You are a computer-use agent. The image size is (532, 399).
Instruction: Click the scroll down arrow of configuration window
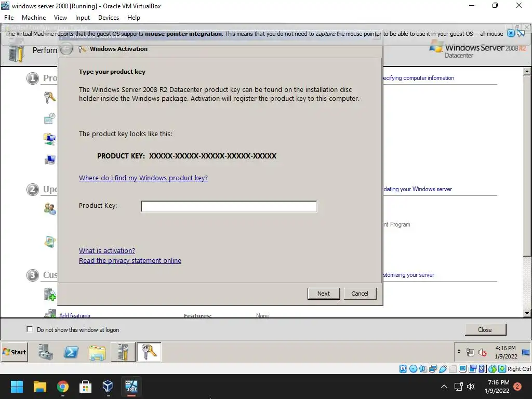tap(527, 313)
